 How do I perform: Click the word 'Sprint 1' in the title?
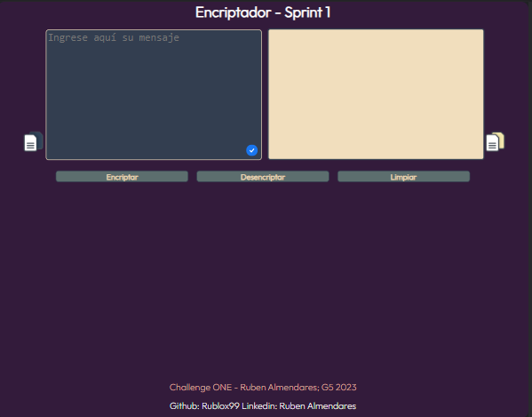[x=307, y=12]
